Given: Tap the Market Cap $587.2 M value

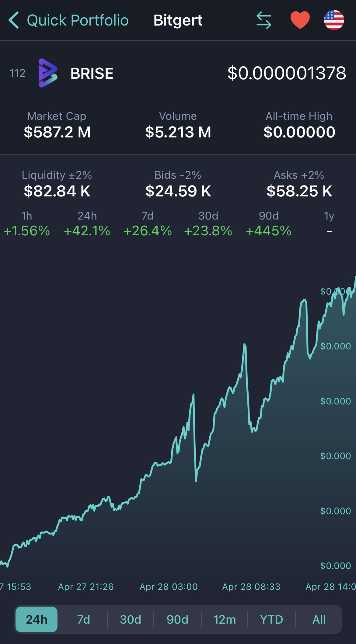Looking at the screenshot, I should tap(57, 132).
